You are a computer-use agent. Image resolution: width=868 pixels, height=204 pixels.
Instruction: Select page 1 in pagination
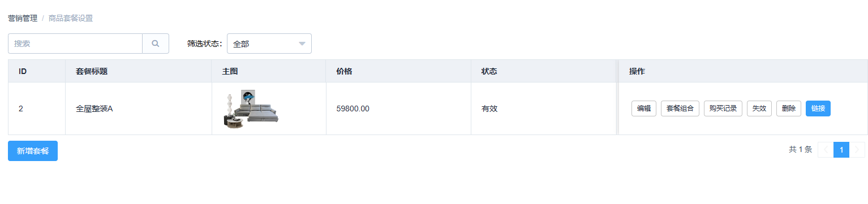[841, 150]
